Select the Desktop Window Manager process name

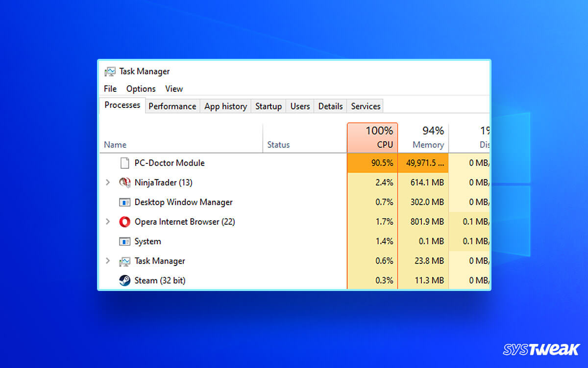coord(183,202)
